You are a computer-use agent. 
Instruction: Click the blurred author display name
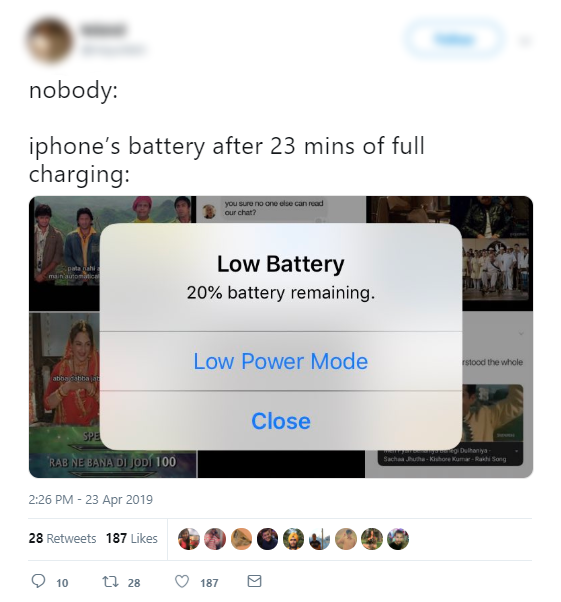pyautogui.click(x=103, y=30)
